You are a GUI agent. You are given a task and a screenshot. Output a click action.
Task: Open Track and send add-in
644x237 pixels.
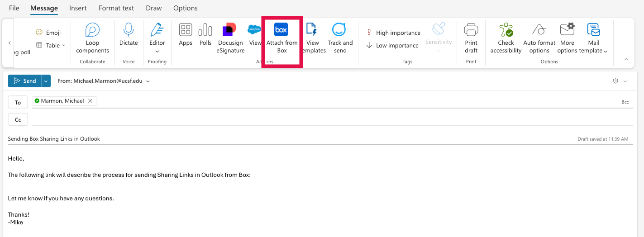click(340, 38)
